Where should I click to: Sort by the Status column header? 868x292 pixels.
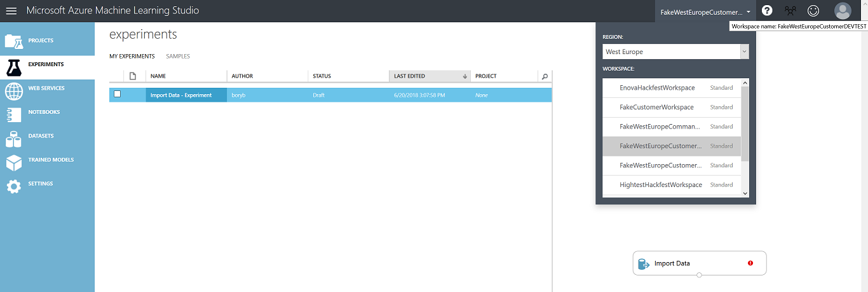pyautogui.click(x=348, y=76)
